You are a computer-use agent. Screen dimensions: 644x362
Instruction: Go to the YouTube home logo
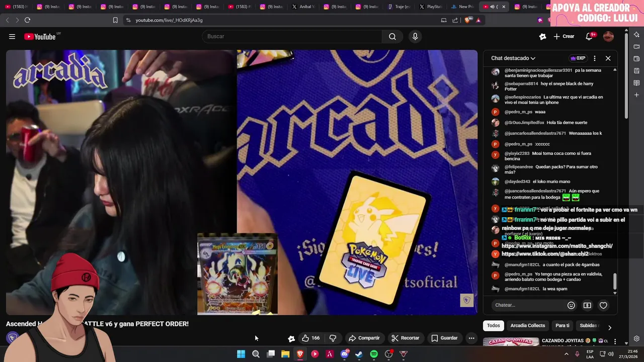40,36
